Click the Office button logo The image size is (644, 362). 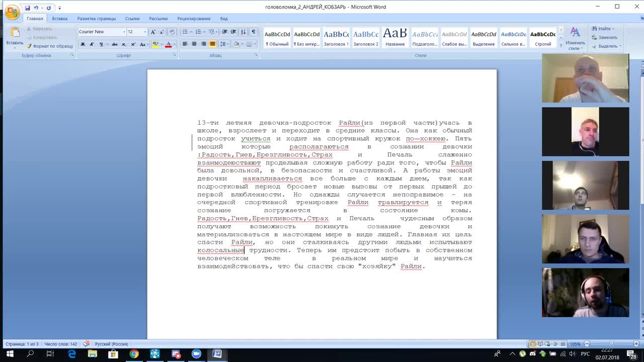point(12,12)
